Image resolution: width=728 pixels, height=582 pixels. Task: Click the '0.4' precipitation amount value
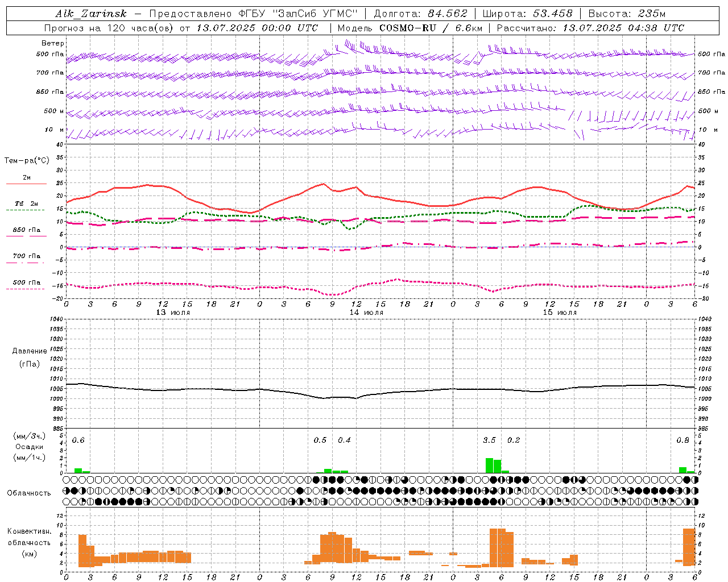(x=344, y=440)
